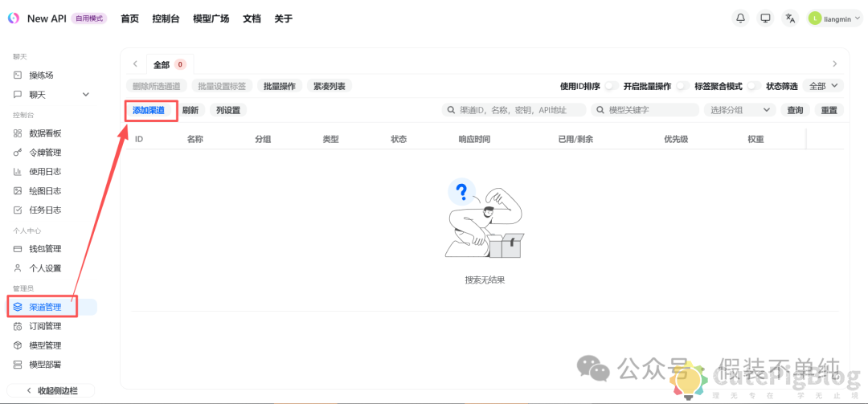This screenshot has width=868, height=404.
Task: Click the 渠道管理 layers icon
Action: [x=18, y=307]
